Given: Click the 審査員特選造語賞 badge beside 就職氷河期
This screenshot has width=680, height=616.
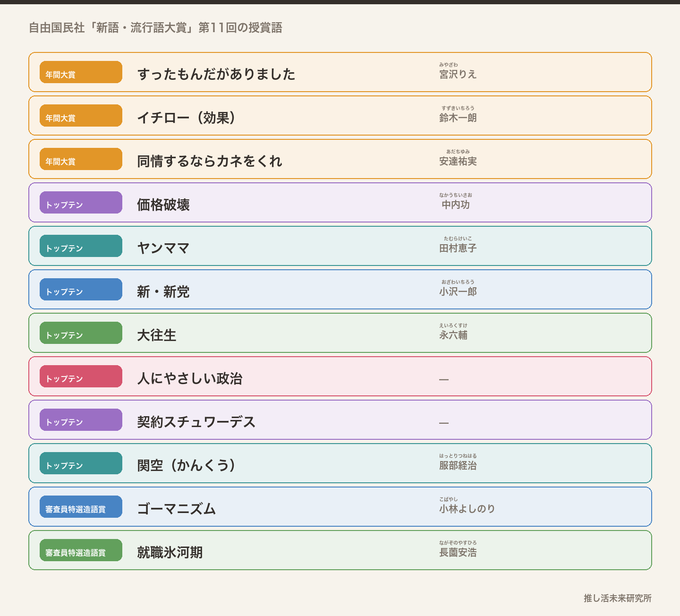Looking at the screenshot, I should pyautogui.click(x=81, y=550).
